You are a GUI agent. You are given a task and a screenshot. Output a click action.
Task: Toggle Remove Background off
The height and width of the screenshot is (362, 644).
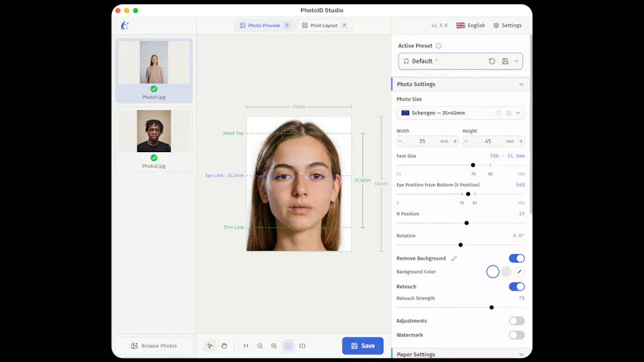coord(517,258)
